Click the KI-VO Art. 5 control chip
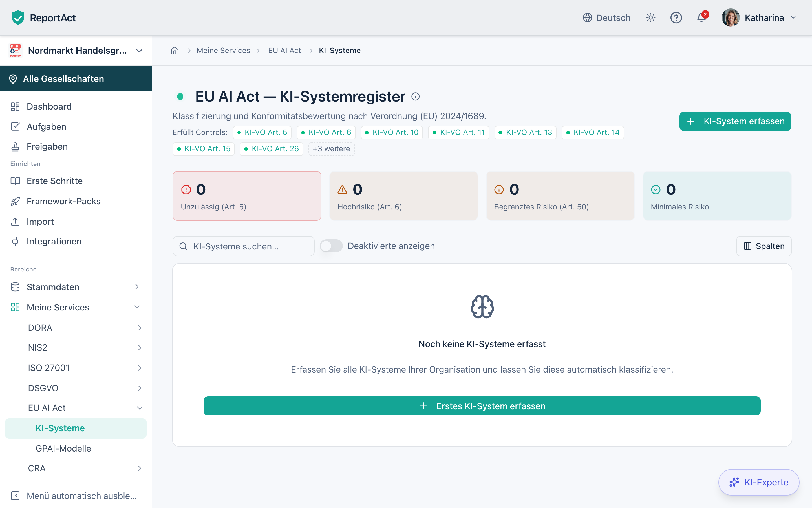This screenshot has height=508, width=812. [x=262, y=132]
